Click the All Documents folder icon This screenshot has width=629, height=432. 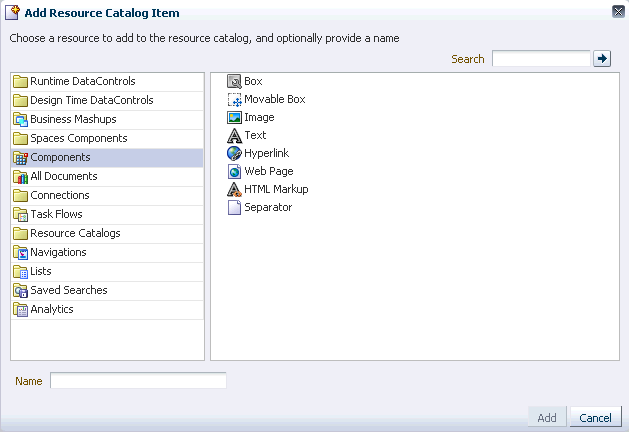point(20,176)
